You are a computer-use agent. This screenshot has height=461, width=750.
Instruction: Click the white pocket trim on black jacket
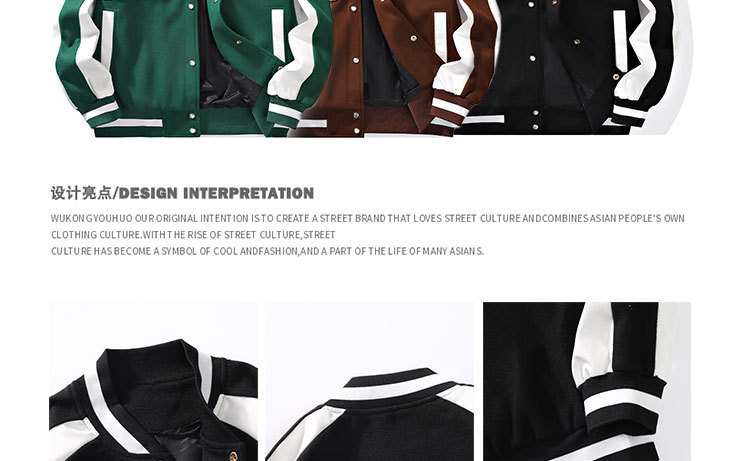coord(620,40)
